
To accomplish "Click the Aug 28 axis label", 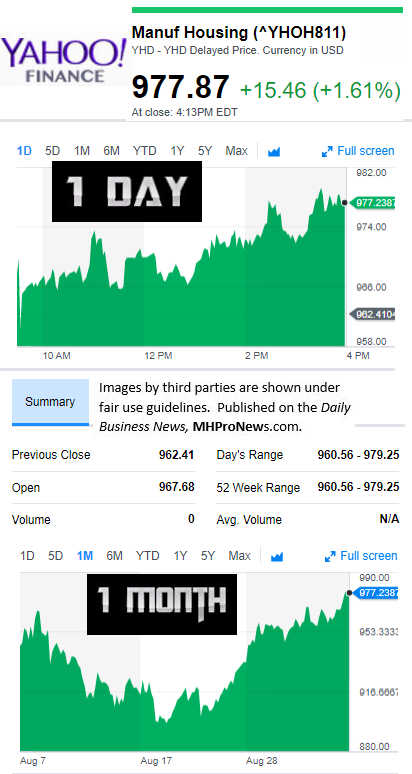I will [261, 761].
